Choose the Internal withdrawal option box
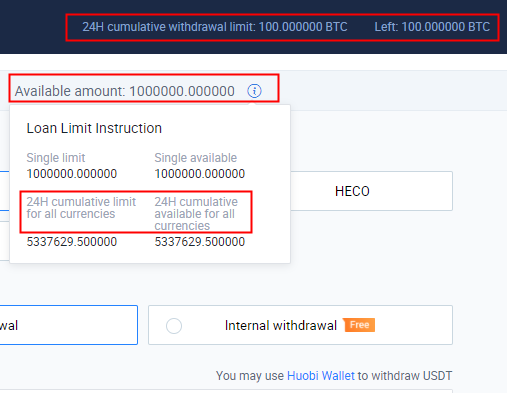 (300, 325)
